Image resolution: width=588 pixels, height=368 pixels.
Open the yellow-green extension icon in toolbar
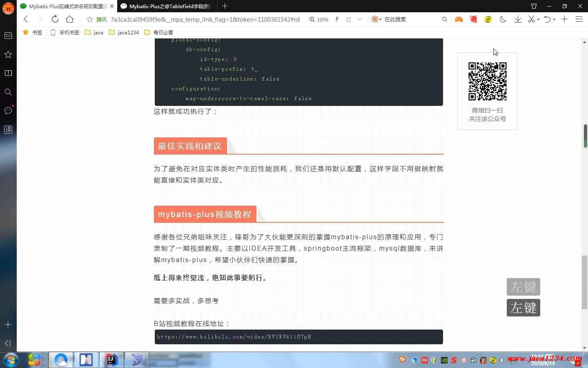[488, 19]
